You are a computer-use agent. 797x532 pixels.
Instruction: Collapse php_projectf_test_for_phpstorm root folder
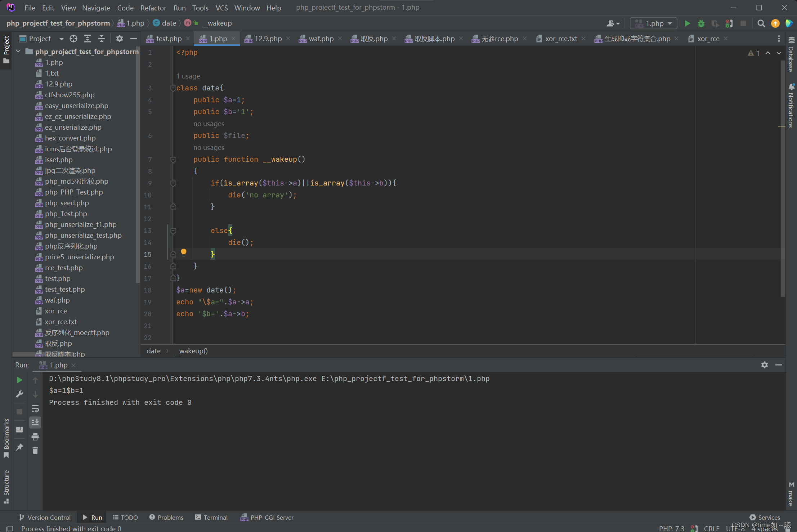click(x=18, y=52)
